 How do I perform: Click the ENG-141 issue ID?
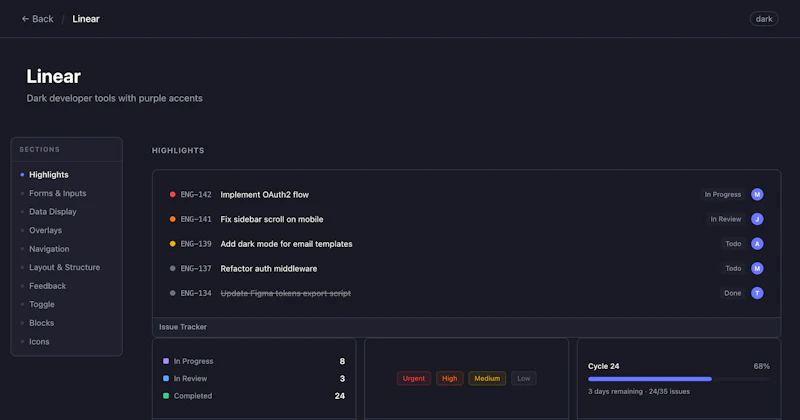[x=196, y=219]
